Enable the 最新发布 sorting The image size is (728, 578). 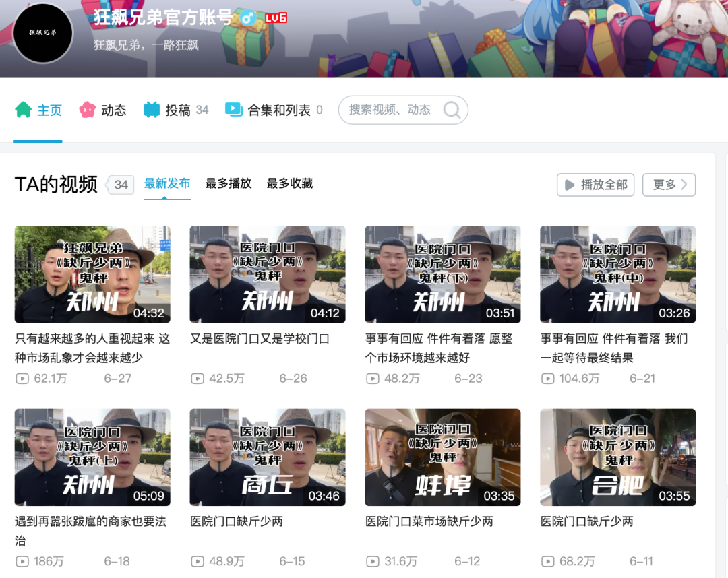(x=167, y=182)
